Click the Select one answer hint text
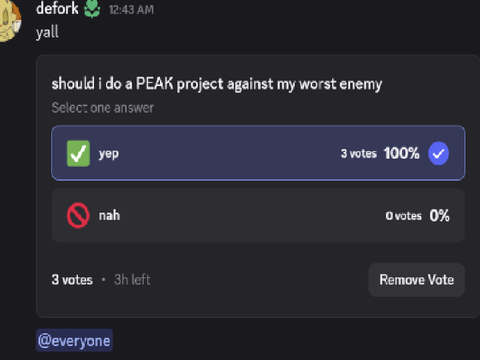The height and width of the screenshot is (360, 480). pos(103,108)
